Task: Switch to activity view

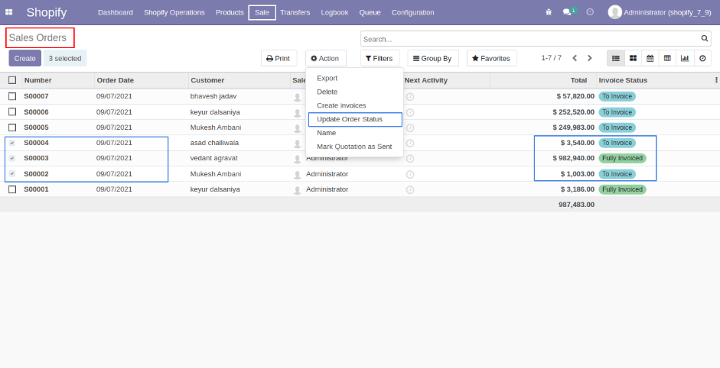Action: (x=703, y=58)
